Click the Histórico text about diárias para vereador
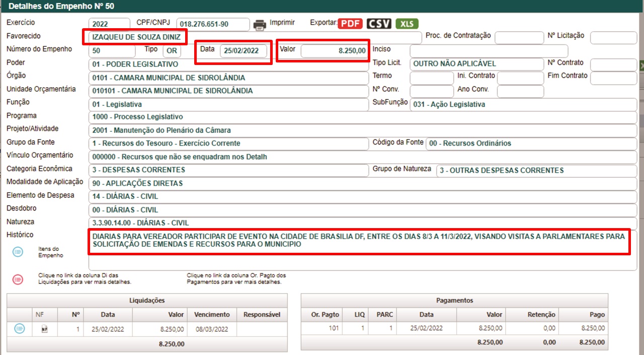The width and height of the screenshot is (644, 355). click(x=358, y=240)
